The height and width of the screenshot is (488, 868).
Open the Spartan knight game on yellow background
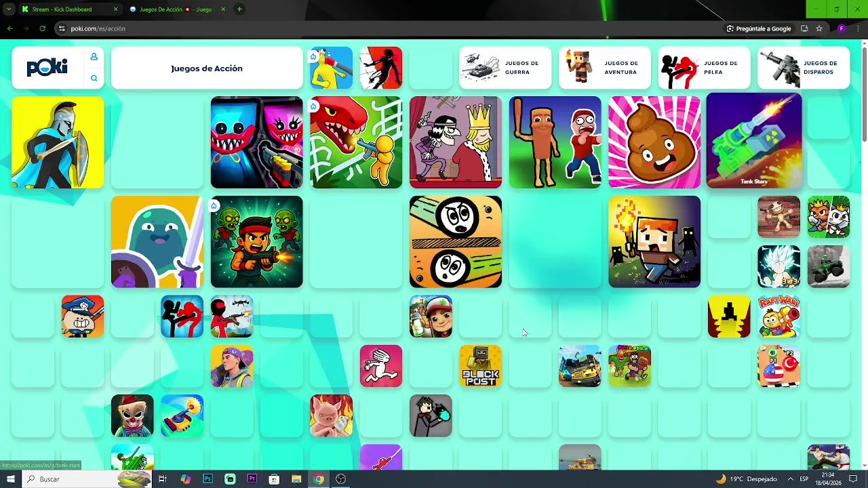(58, 142)
